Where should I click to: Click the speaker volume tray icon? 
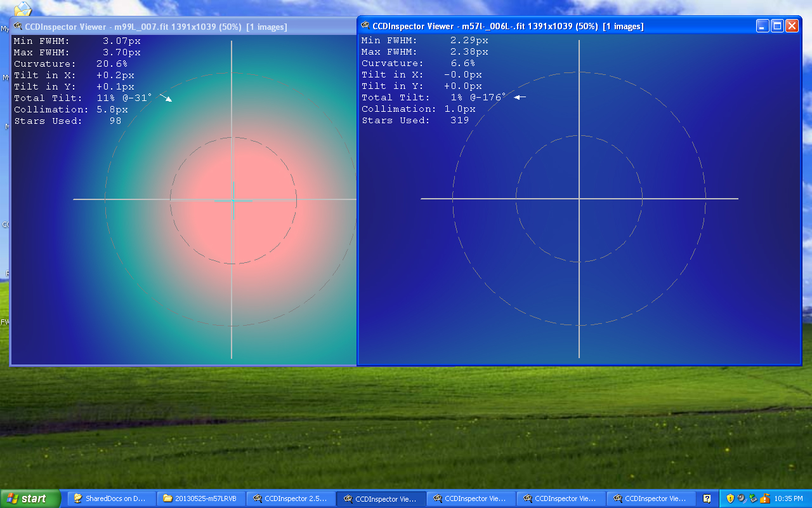(741, 498)
